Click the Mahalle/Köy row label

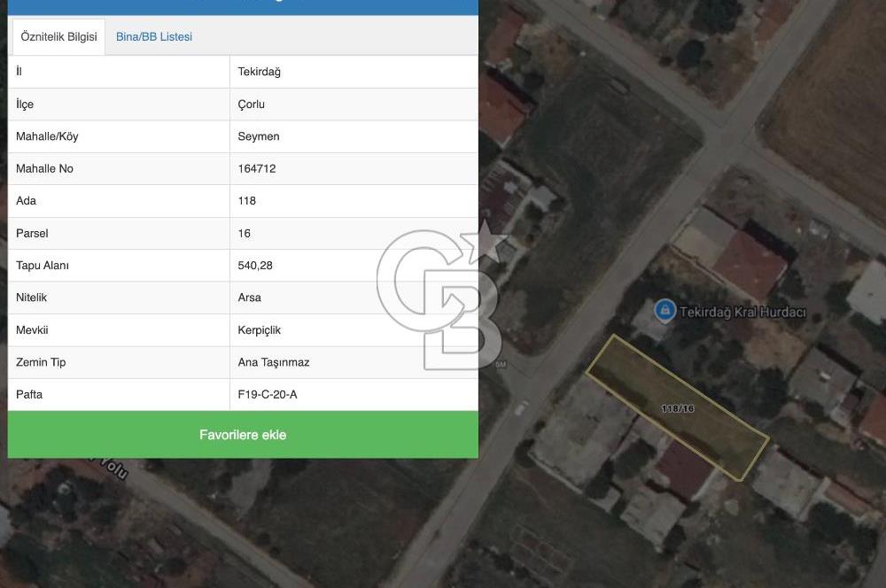coord(47,136)
